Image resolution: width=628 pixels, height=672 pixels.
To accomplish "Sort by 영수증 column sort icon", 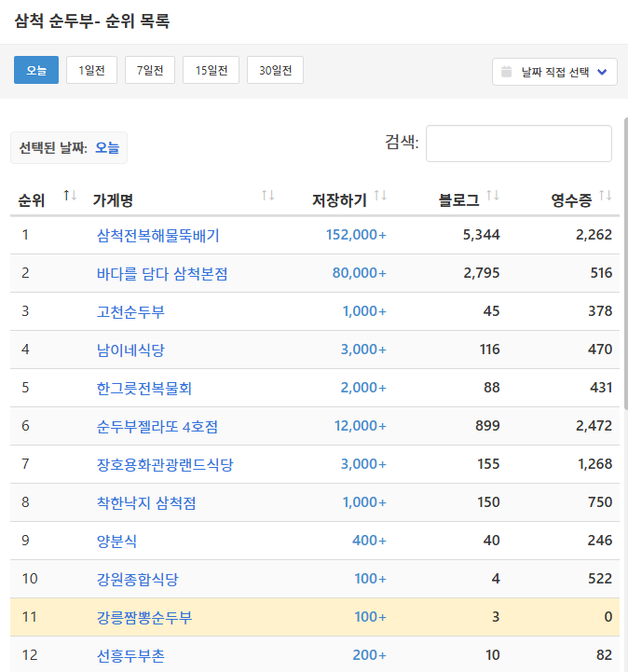I will click(x=606, y=196).
